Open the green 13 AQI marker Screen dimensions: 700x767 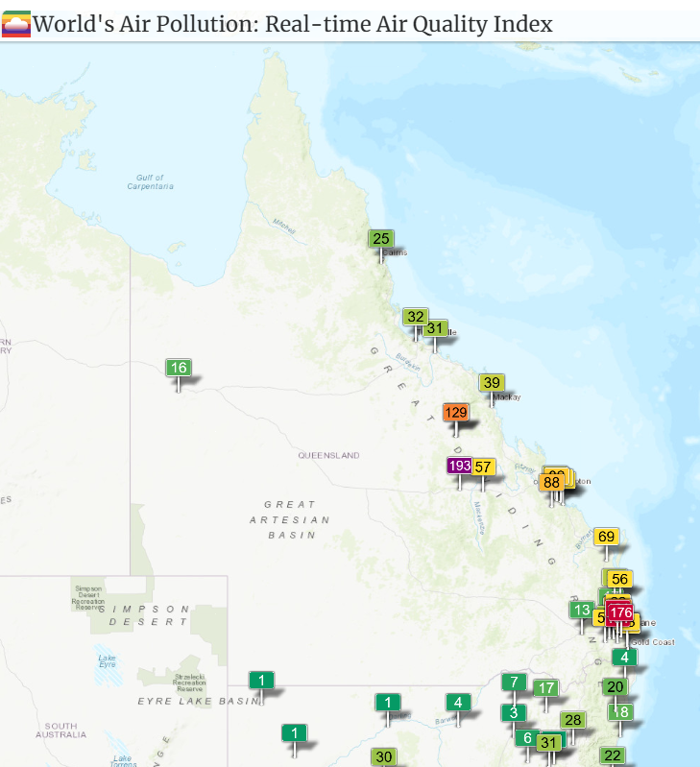click(x=582, y=610)
